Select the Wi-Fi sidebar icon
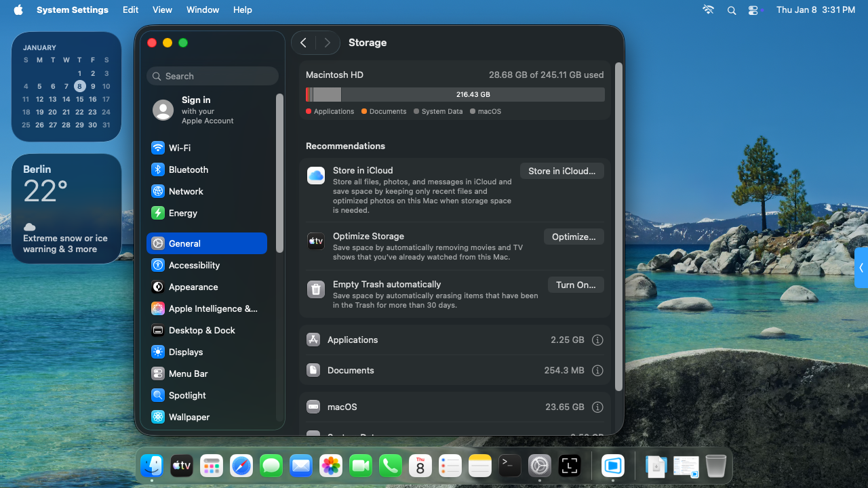868x488 pixels. point(158,148)
